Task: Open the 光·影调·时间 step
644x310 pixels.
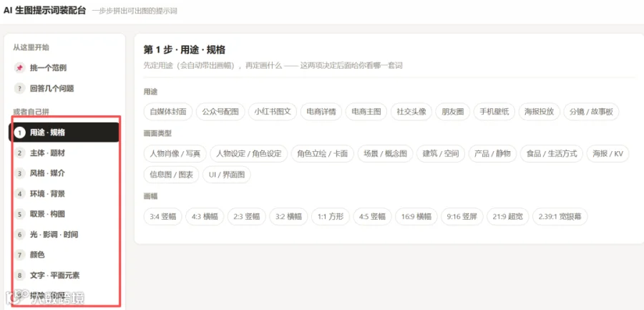Action: click(64, 235)
